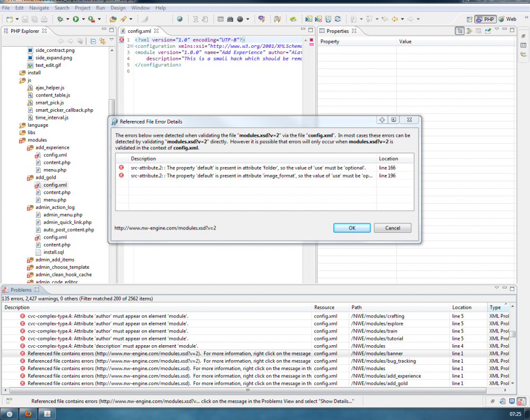Image resolution: width=530 pixels, height=420 pixels.
Task: Click the Save icon in the toolbar
Action: pyautogui.click(x=25, y=19)
